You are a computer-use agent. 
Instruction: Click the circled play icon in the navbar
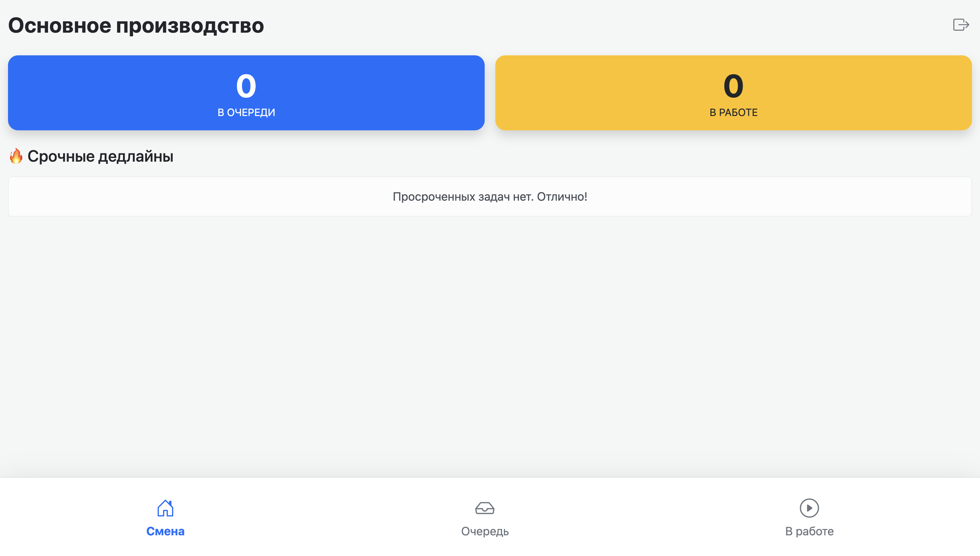pos(809,508)
